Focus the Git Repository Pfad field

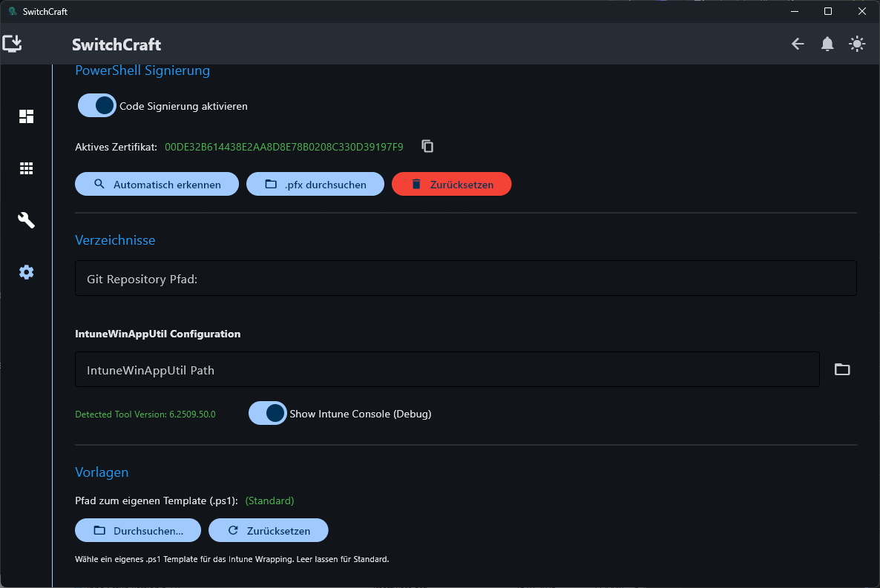tap(466, 278)
